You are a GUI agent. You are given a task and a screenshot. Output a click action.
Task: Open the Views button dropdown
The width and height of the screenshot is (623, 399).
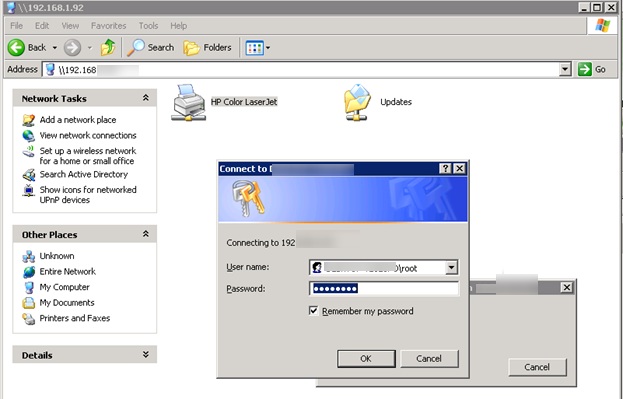pos(268,48)
